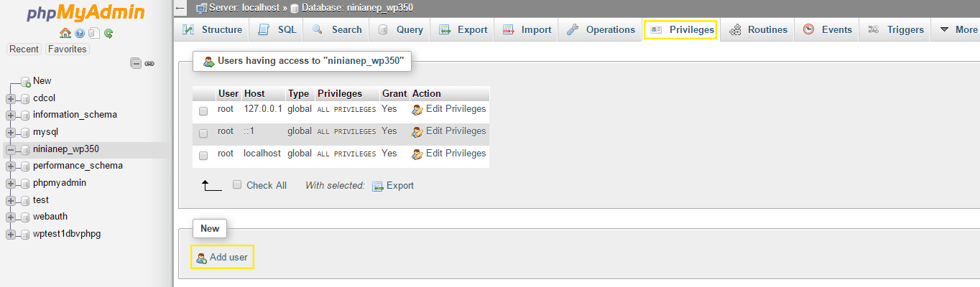The height and width of the screenshot is (287, 980).
Task: Expand the phpmyadmin database node
Action: (11, 183)
